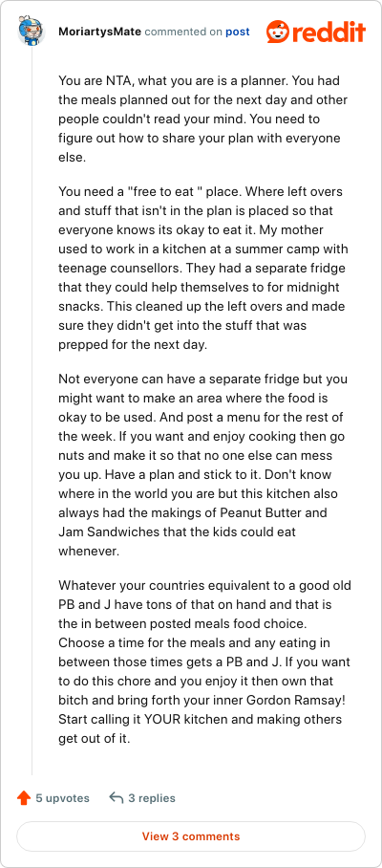Viewport: 382px width, 868px height.
Task: Click the paragraph starting "Not everyone can have"
Action: (203, 465)
